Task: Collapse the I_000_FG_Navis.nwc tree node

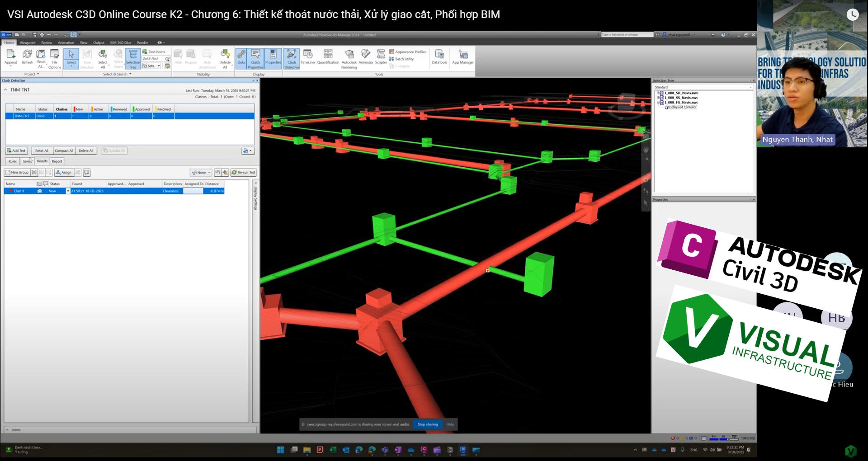Action: coord(658,103)
